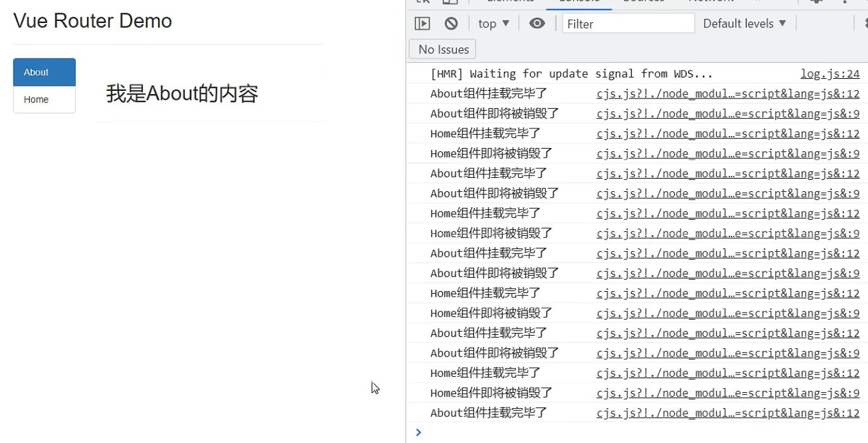Expand the Default levels dropdown
Image resolution: width=868 pixels, height=443 pixels.
click(744, 24)
